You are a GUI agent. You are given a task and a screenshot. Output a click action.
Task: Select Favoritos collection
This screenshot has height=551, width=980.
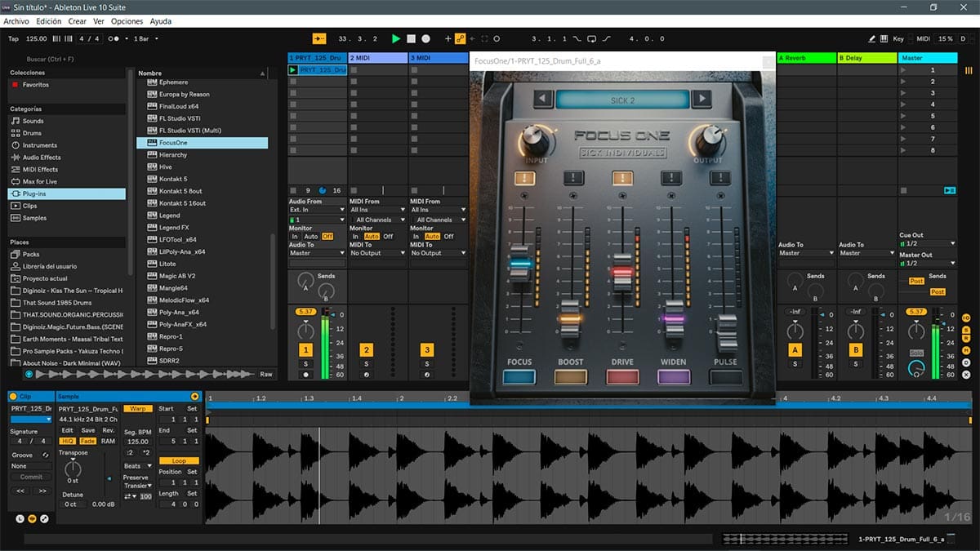point(65,85)
